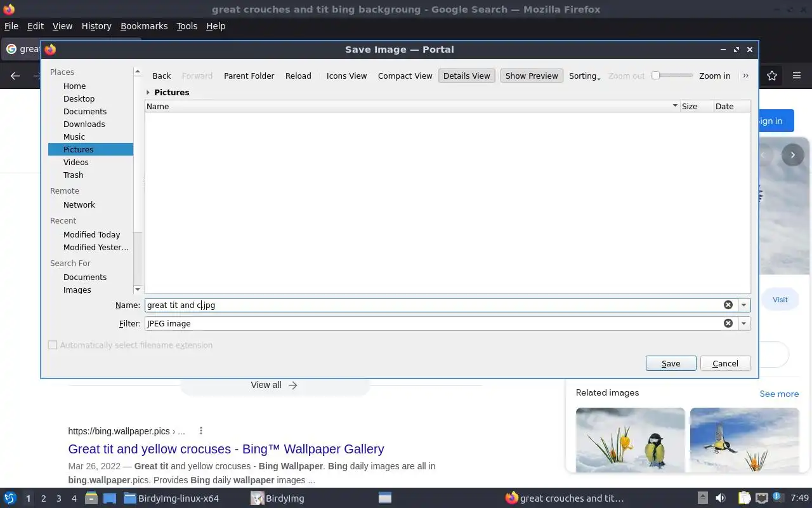
Task: Expand the Name field history dropdown arrow
Action: (x=744, y=305)
